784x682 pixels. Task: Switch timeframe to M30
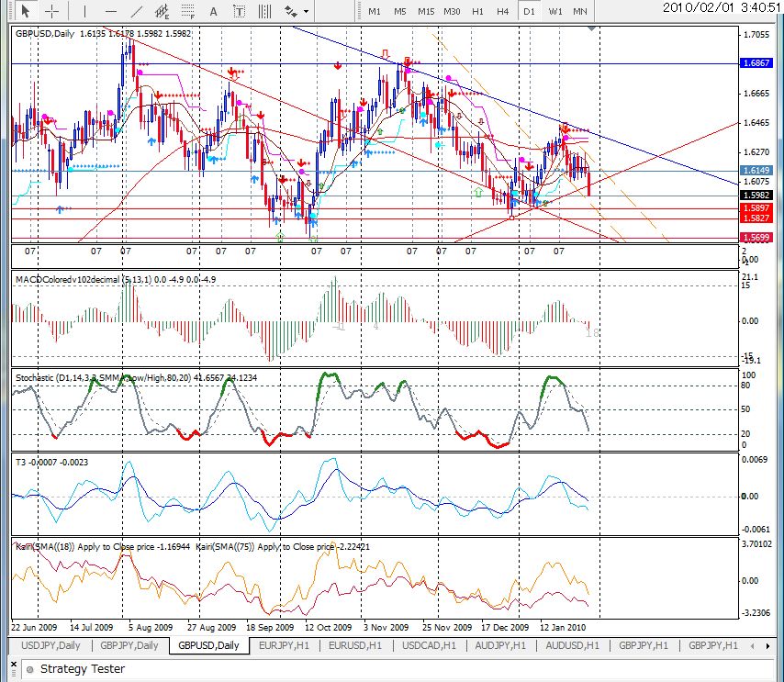tap(452, 11)
